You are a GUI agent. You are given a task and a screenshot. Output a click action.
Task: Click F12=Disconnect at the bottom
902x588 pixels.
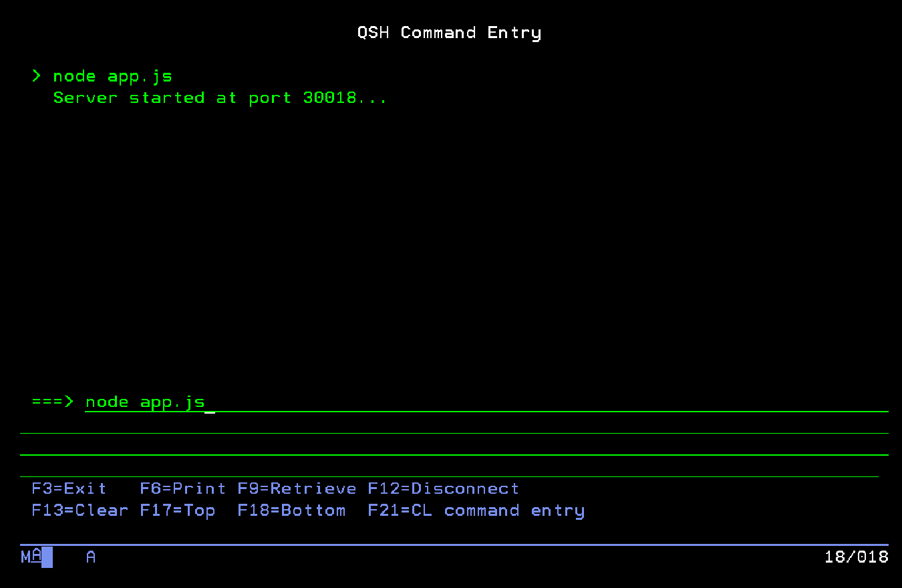click(443, 489)
